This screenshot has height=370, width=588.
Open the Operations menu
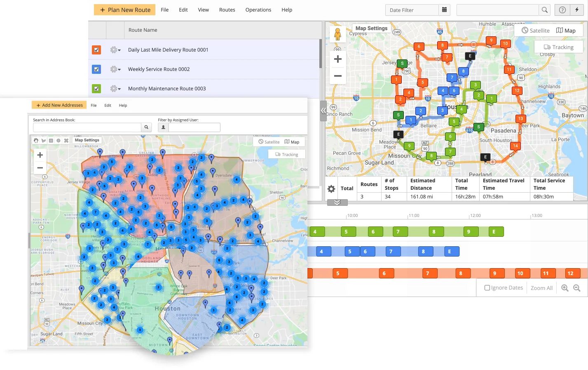(x=258, y=9)
